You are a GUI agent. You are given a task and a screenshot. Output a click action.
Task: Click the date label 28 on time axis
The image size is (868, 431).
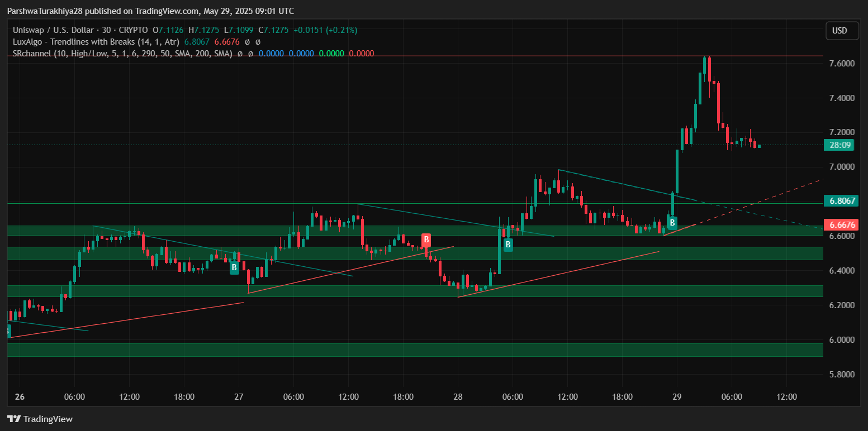(458, 397)
